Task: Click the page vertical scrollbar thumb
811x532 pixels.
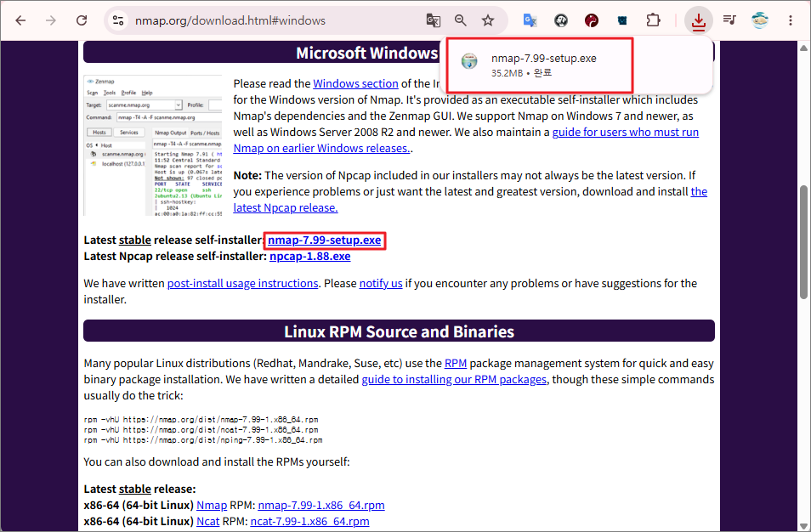Action: point(803,242)
